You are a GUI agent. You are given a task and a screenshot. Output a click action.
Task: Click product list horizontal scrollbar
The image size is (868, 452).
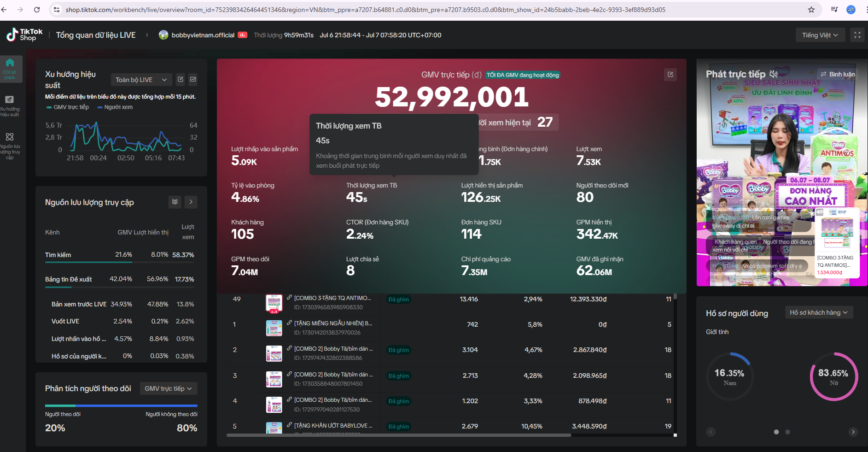[x=399, y=435]
